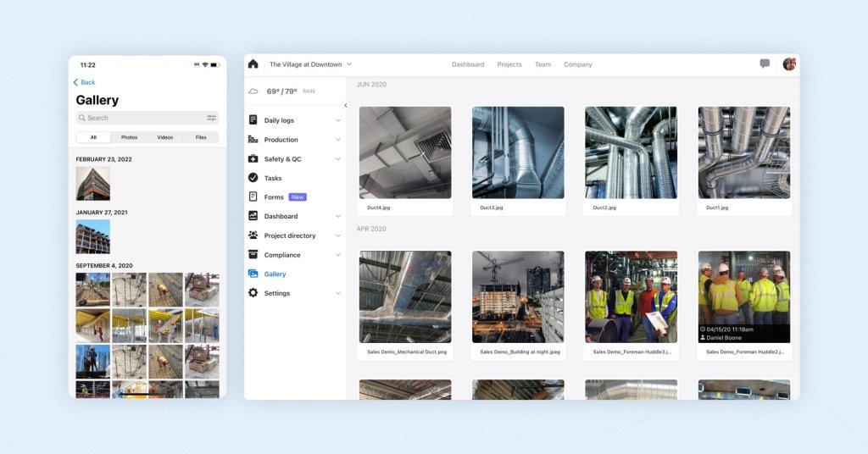
Task: Expand the Safety & QC section
Action: [338, 159]
